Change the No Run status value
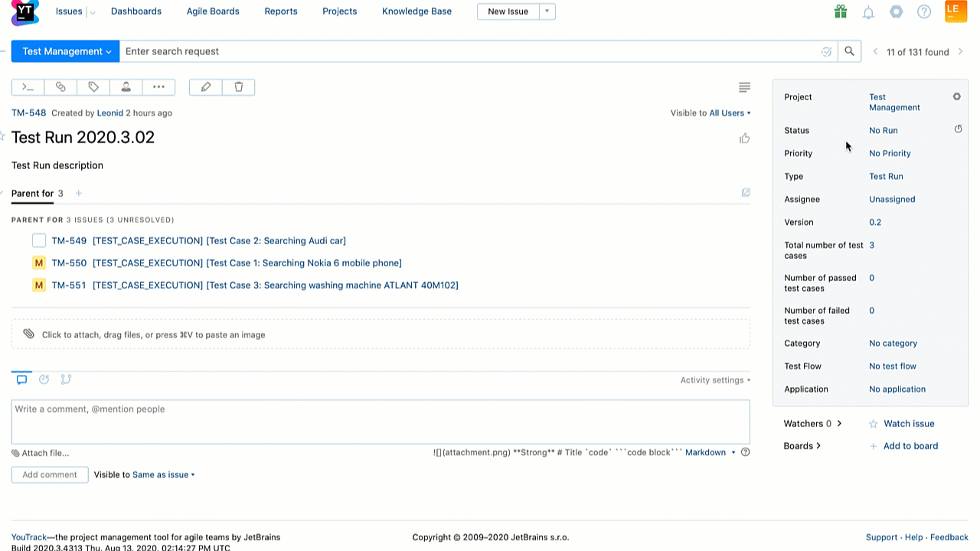This screenshot has width=980, height=551. (x=884, y=130)
